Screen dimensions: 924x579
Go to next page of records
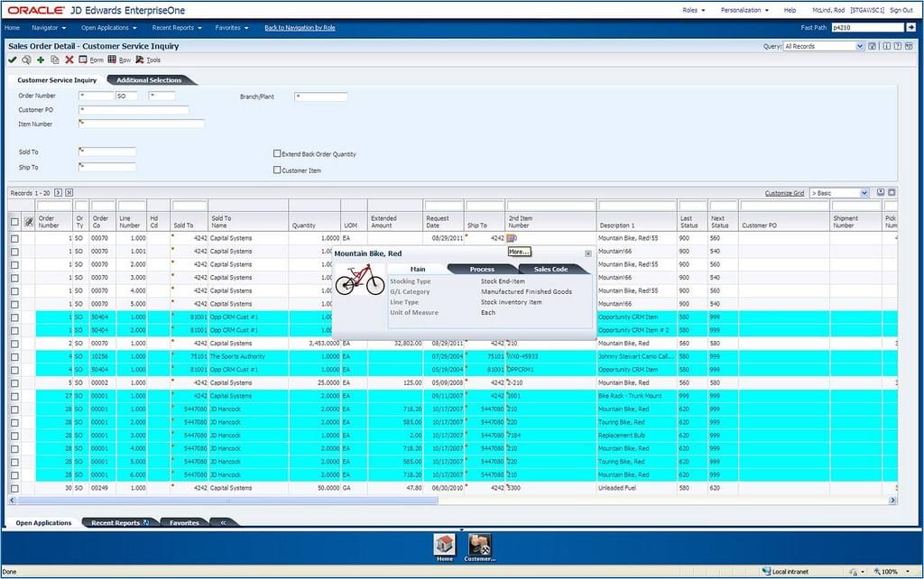tap(58, 193)
